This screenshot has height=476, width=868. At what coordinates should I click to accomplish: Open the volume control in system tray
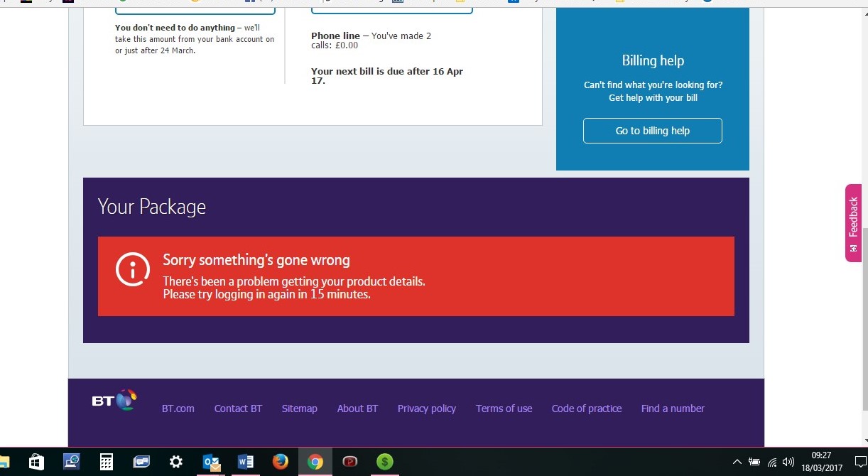click(788, 462)
